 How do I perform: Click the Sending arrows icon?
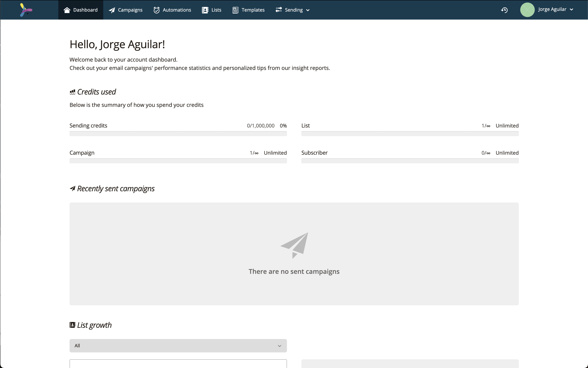click(279, 10)
